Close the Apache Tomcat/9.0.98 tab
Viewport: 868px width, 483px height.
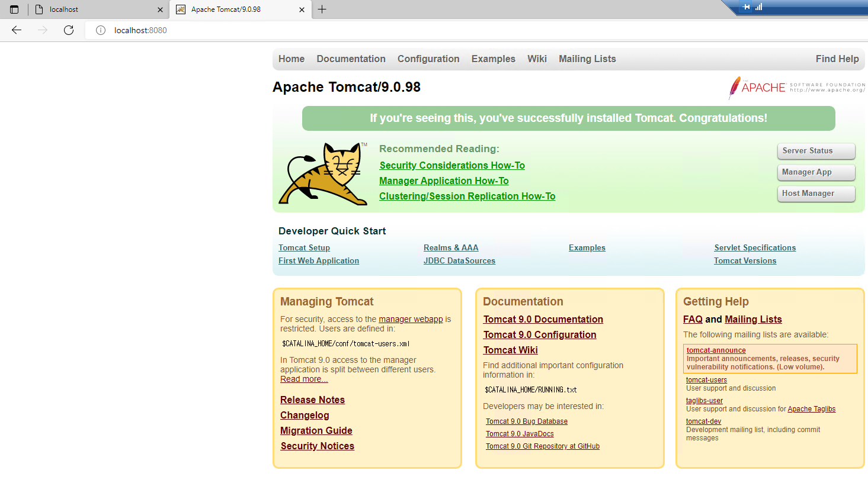pyautogui.click(x=302, y=9)
